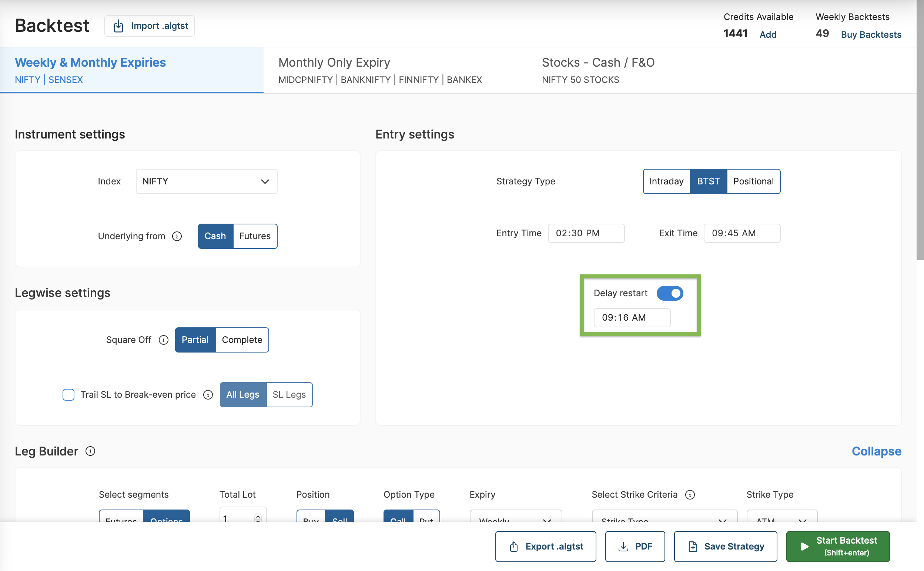Click the Credits Available value 1441
This screenshot has height=571, width=924.
(735, 34)
